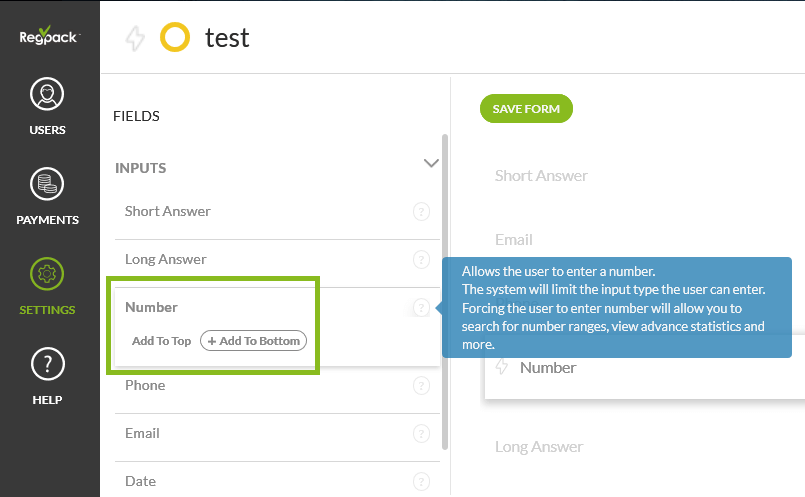This screenshot has height=497, width=805.
Task: Show help for Email field
Action: click(421, 434)
